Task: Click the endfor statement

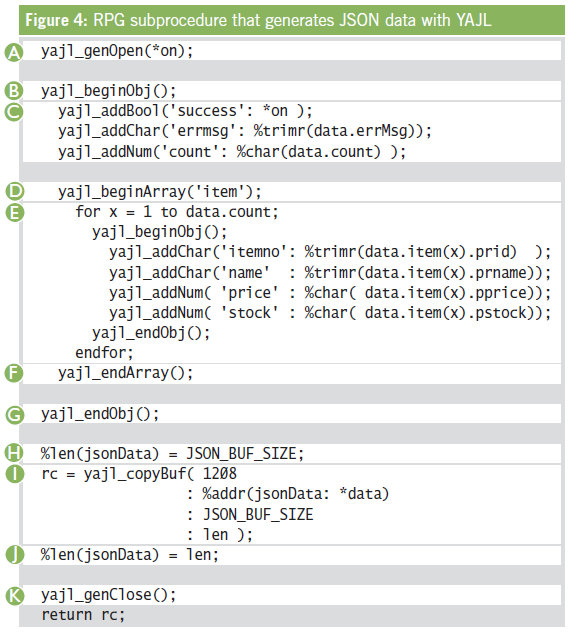Action: click(104, 353)
